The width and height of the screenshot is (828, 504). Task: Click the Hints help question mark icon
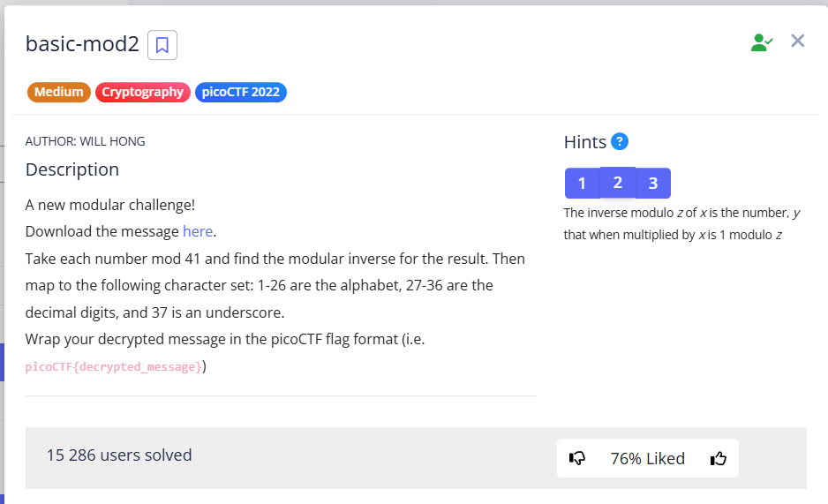(620, 141)
